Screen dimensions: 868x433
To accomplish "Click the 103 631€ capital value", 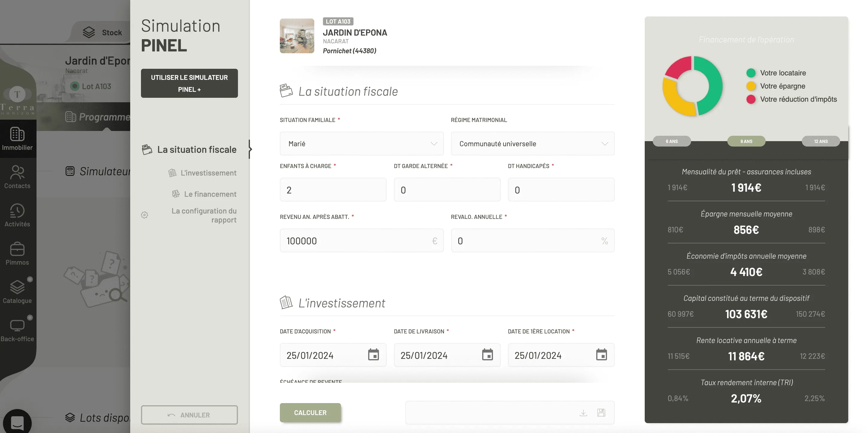I will (x=746, y=314).
